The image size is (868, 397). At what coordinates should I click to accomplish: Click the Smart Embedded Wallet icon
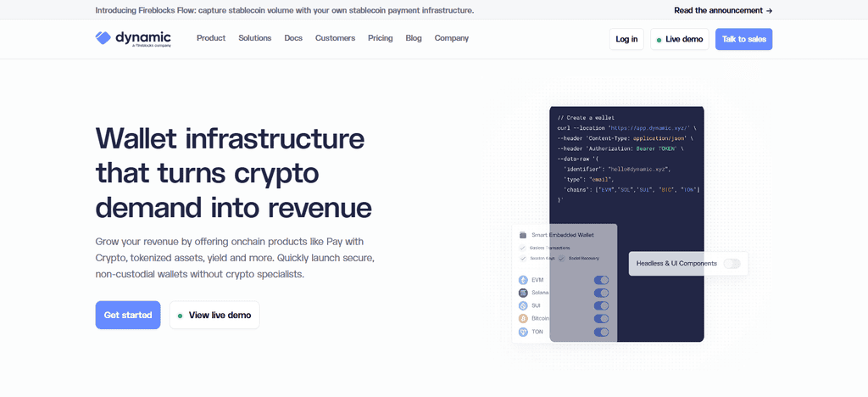click(x=523, y=235)
